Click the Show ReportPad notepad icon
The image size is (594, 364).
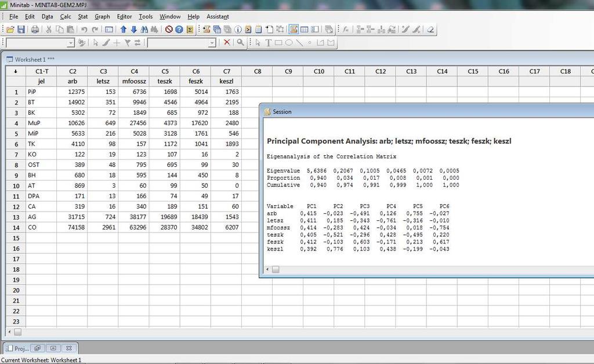[258, 30]
